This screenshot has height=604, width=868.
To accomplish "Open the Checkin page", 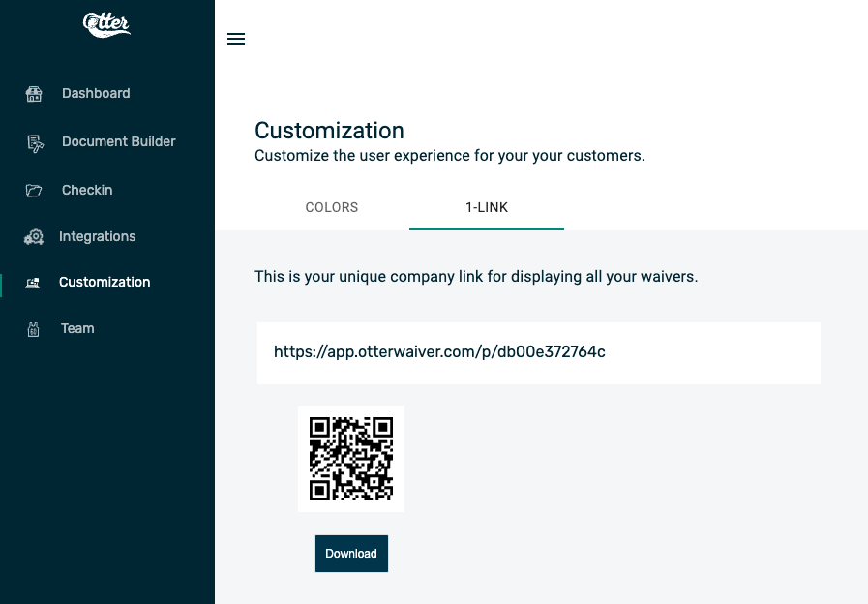I will coord(87,190).
